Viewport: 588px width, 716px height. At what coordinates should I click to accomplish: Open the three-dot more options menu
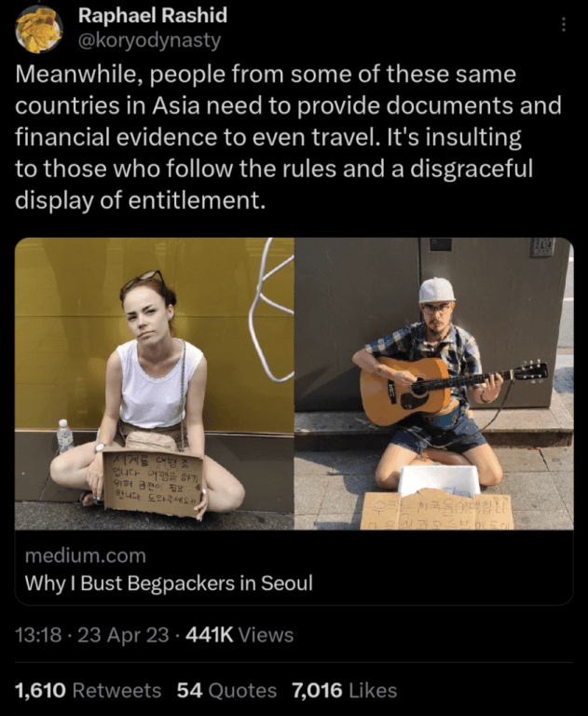pos(564,24)
